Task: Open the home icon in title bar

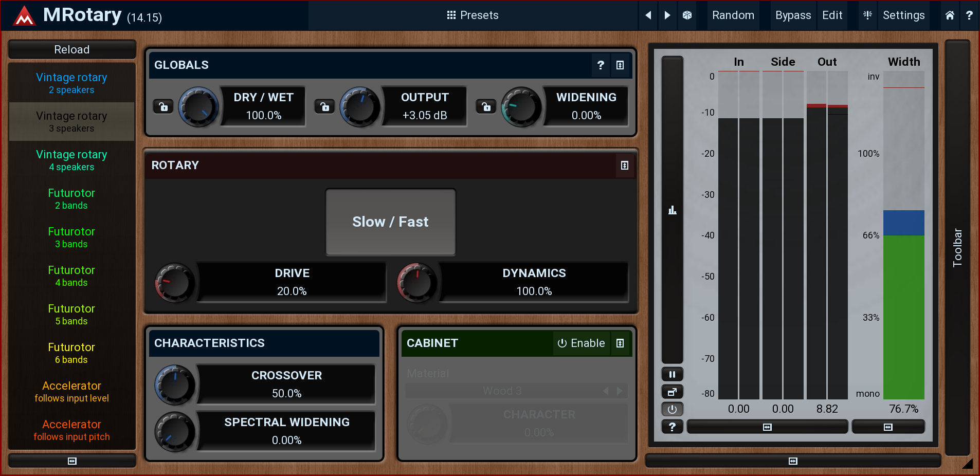Action: pos(950,15)
